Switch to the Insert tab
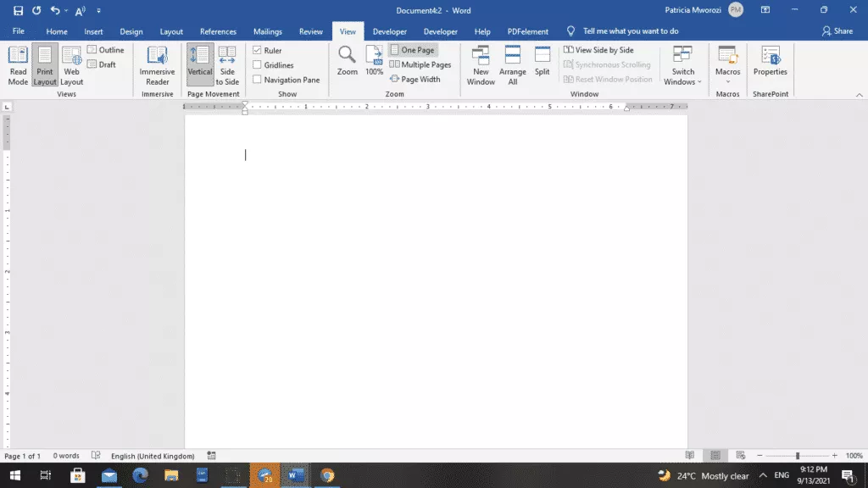Viewport: 868px width, 488px height. tap(93, 31)
